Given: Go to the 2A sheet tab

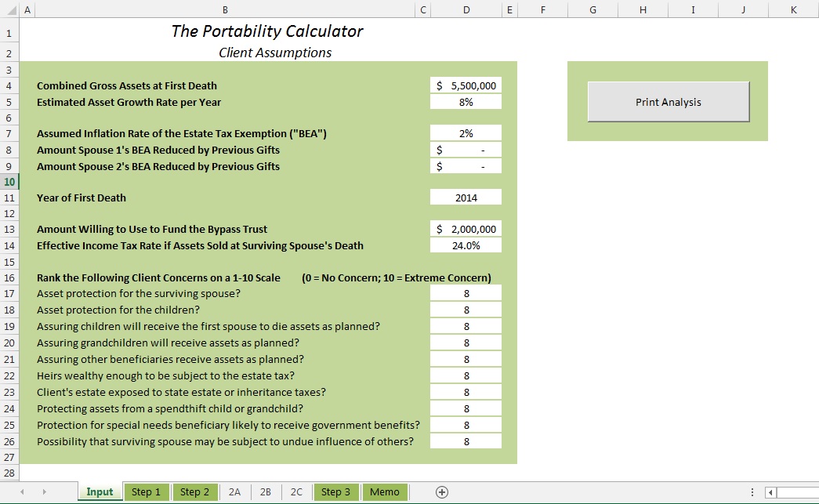Looking at the screenshot, I should [x=234, y=491].
